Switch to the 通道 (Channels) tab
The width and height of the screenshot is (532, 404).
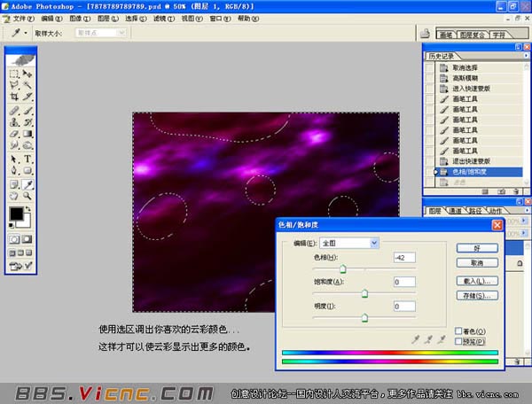pyautogui.click(x=455, y=211)
